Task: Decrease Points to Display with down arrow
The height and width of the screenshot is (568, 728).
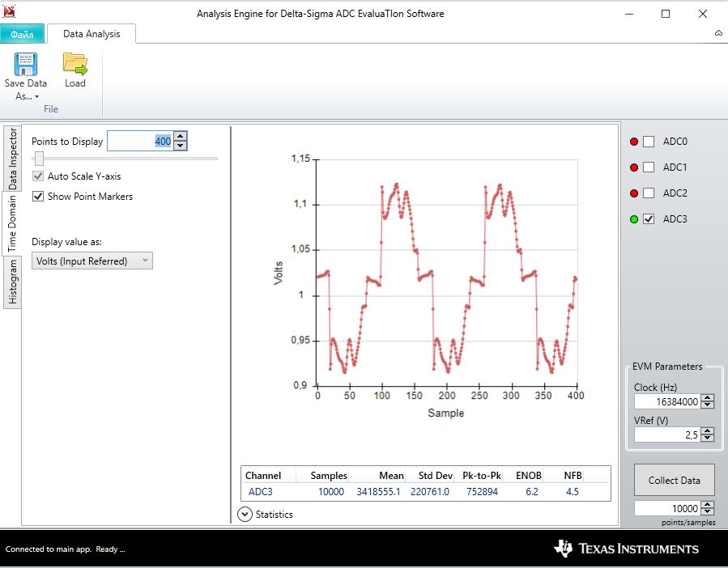Action: coord(180,146)
